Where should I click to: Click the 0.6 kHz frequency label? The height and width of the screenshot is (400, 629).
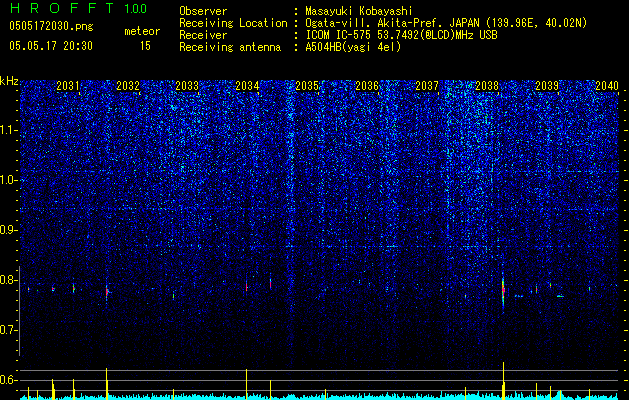(9, 380)
